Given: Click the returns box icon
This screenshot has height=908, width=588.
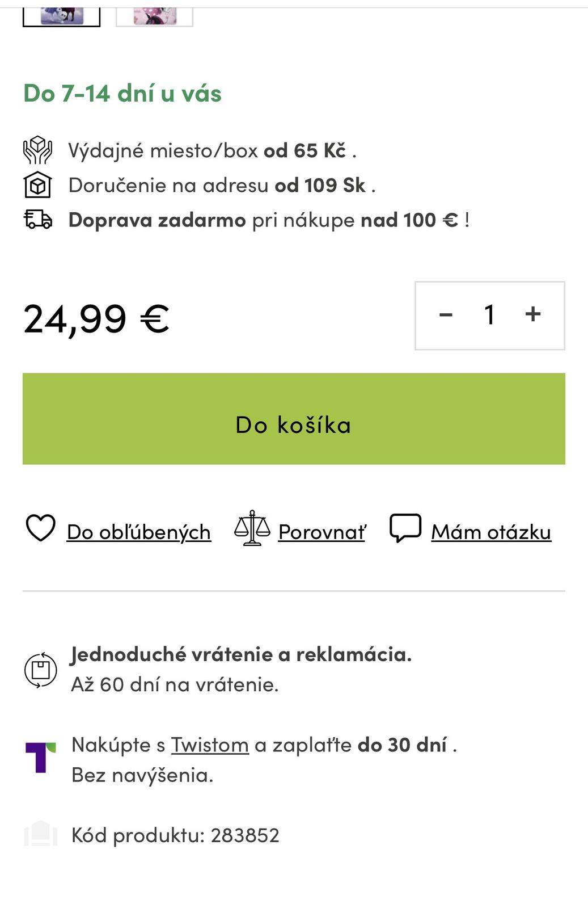Looking at the screenshot, I should pos(41,670).
